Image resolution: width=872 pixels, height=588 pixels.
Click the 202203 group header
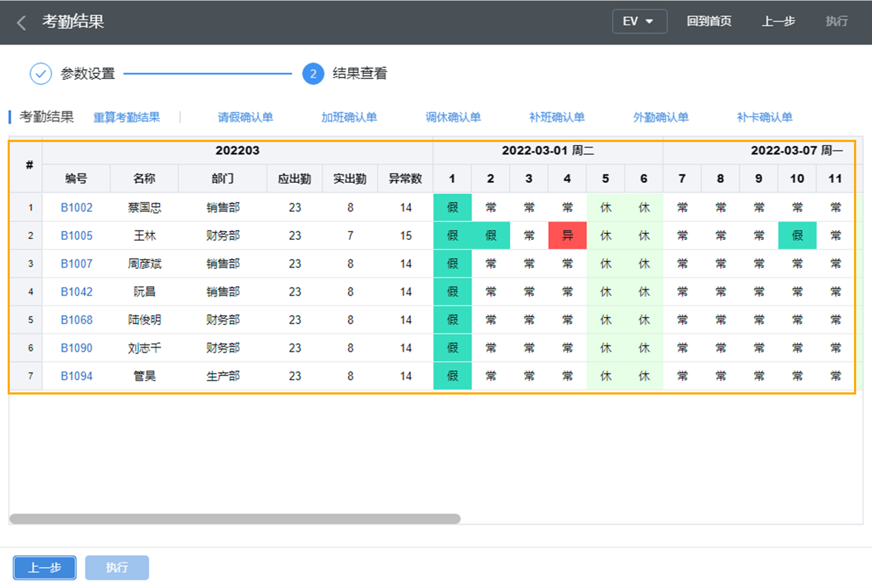coord(237,151)
